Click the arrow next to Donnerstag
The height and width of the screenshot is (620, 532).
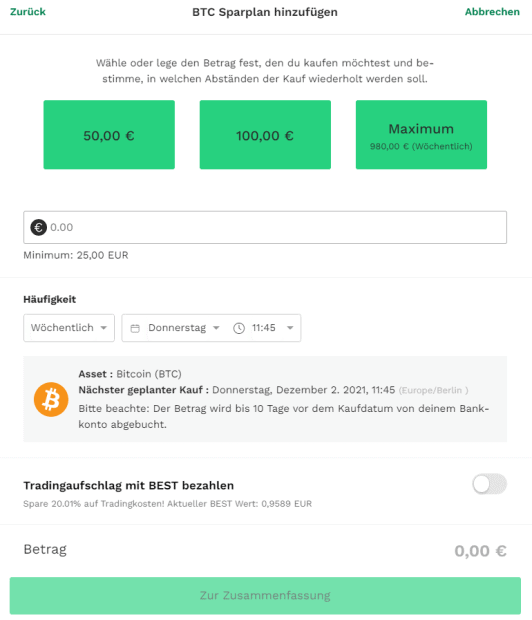point(216,328)
